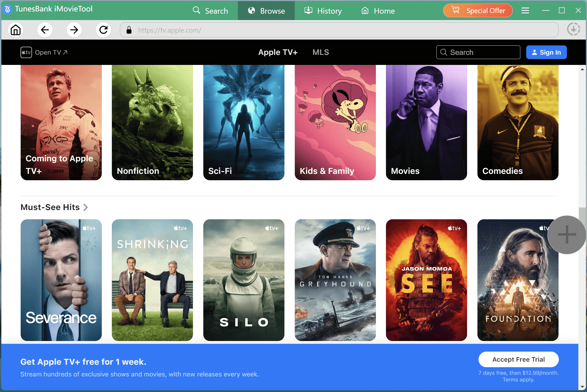Click the lock icon in address bar
The height and width of the screenshot is (392, 587).
[129, 30]
